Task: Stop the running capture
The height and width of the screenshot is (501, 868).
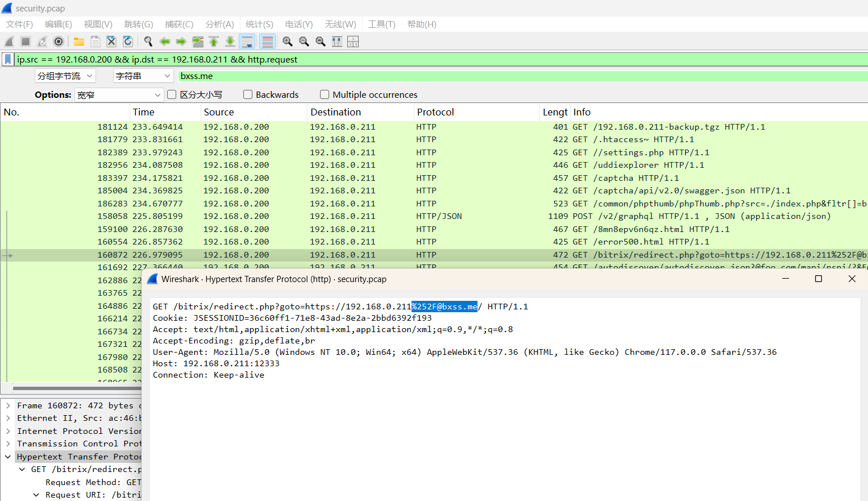Action: click(x=26, y=42)
